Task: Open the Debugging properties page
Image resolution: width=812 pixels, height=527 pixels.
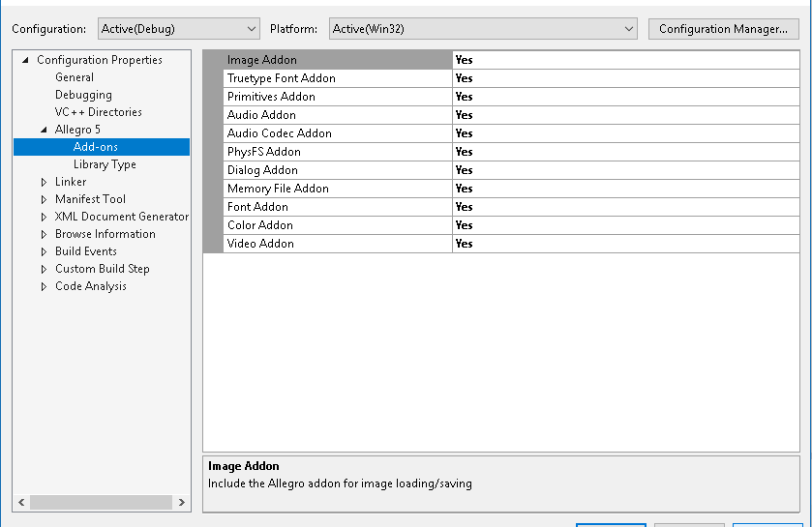Action: [83, 95]
